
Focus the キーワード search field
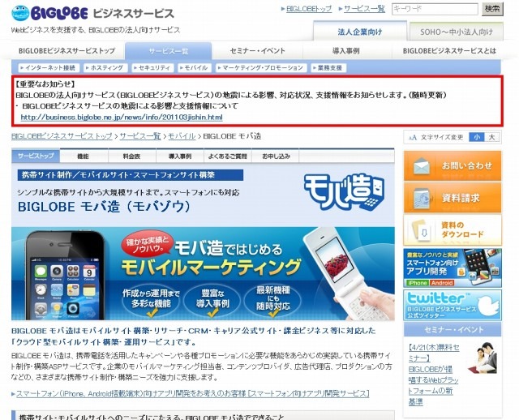435,9
